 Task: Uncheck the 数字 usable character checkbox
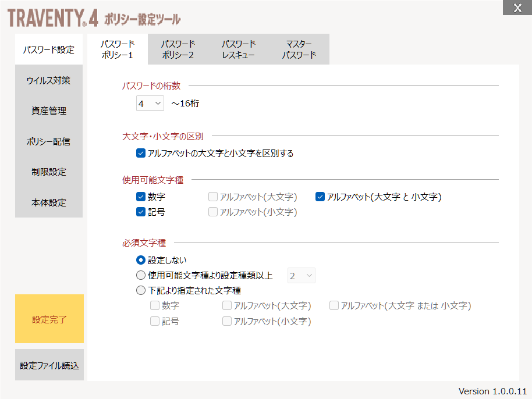coord(140,197)
